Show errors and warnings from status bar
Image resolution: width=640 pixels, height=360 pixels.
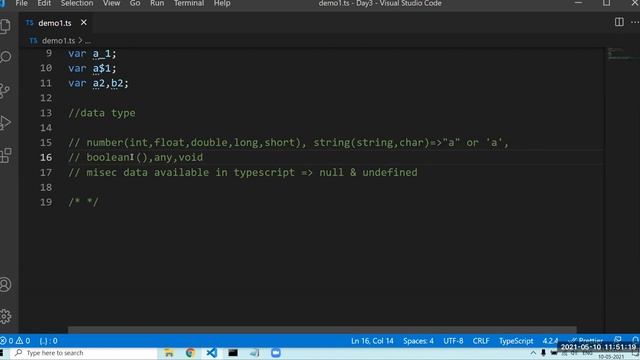tap(16, 341)
